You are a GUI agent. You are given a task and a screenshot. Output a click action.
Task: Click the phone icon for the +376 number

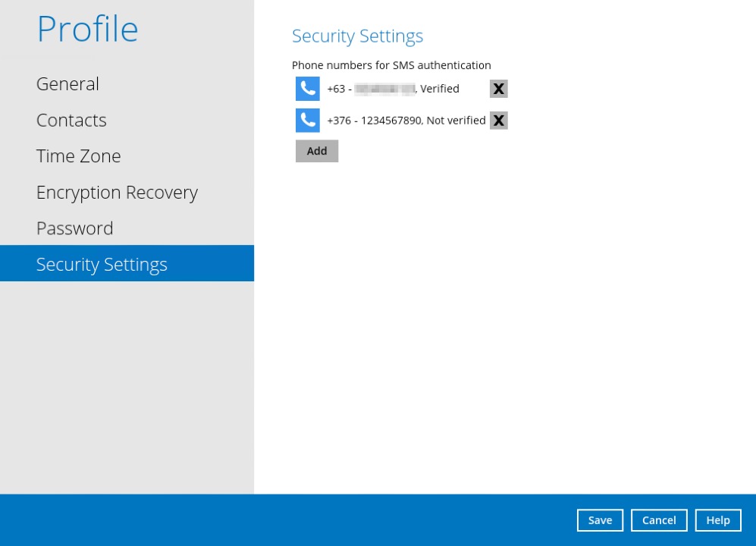click(x=307, y=121)
